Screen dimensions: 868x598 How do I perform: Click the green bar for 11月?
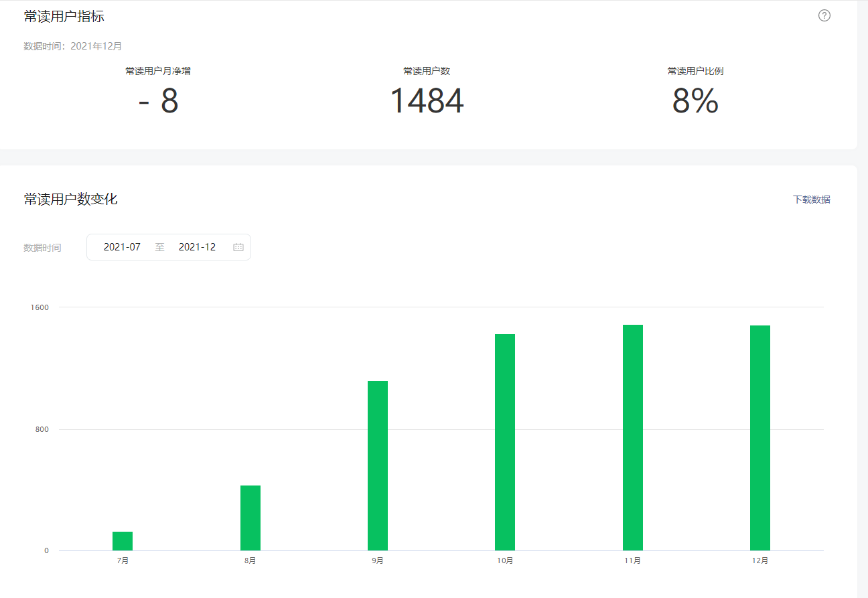point(633,437)
